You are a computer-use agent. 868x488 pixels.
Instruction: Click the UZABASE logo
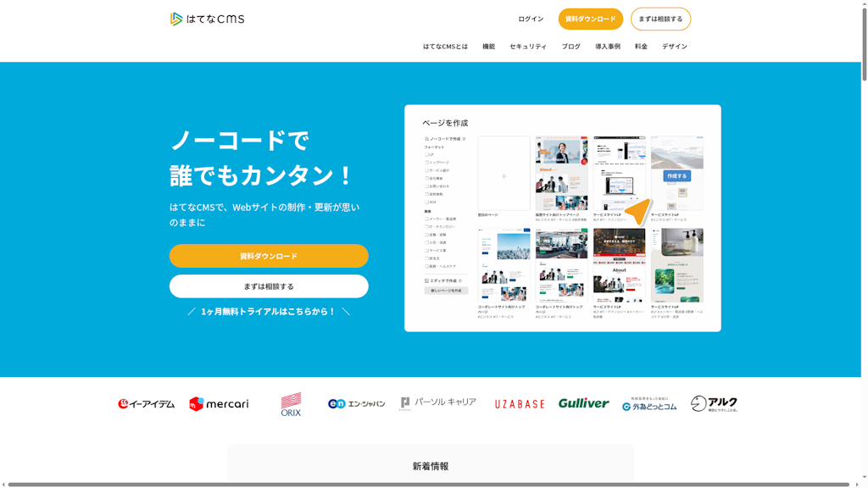(519, 404)
